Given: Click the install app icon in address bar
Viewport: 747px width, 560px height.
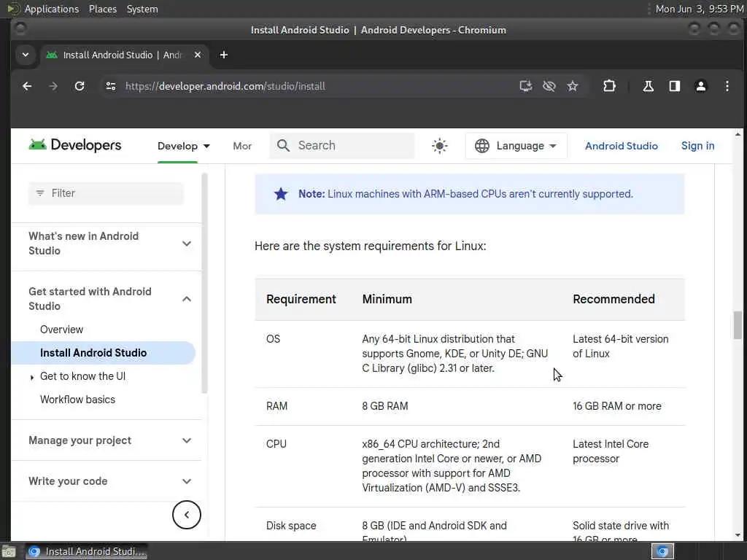Looking at the screenshot, I should [525, 86].
